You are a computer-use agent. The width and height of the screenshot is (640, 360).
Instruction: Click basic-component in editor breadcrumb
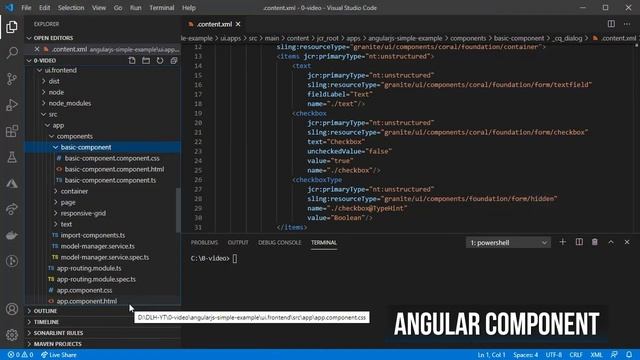(519, 38)
